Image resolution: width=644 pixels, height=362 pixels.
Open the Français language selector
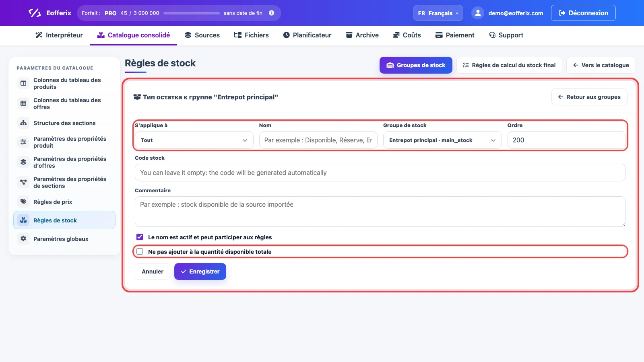click(438, 13)
